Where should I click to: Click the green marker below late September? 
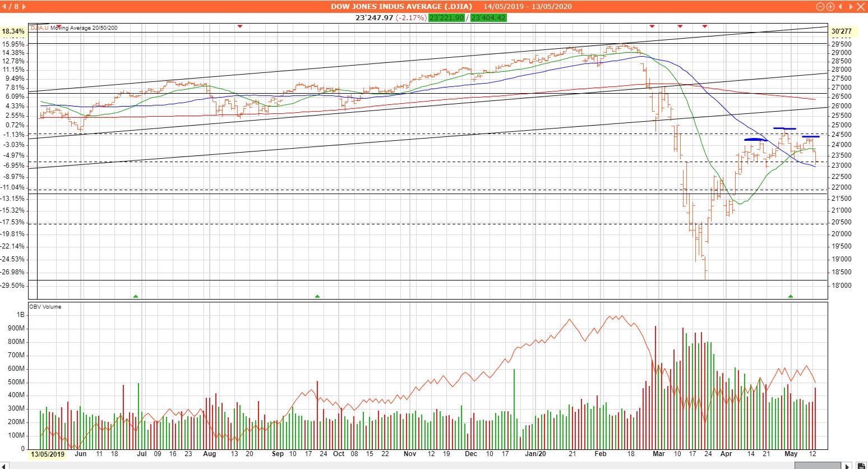click(x=317, y=296)
